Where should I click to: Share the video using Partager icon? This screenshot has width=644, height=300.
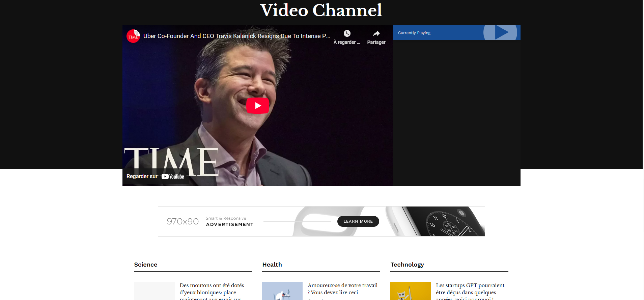click(x=376, y=37)
